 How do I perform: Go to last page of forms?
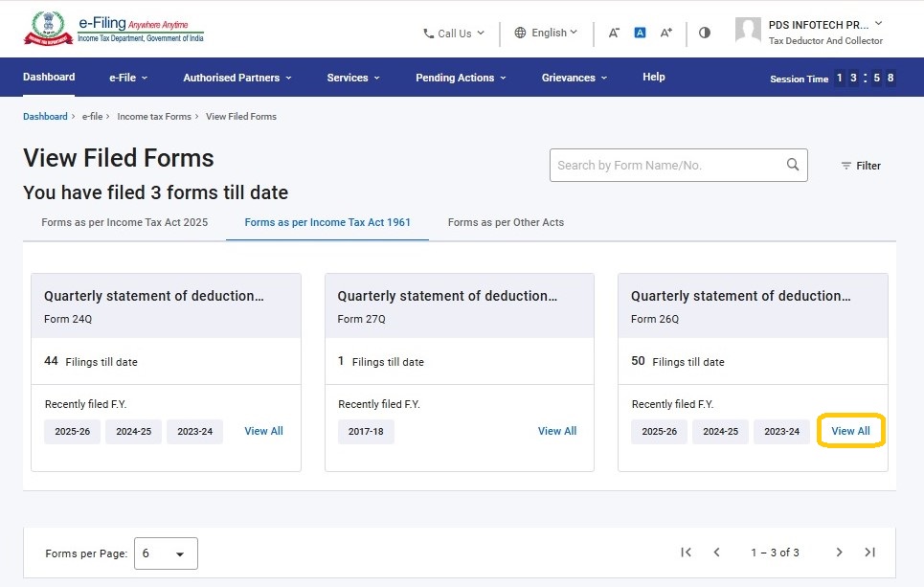click(x=869, y=553)
